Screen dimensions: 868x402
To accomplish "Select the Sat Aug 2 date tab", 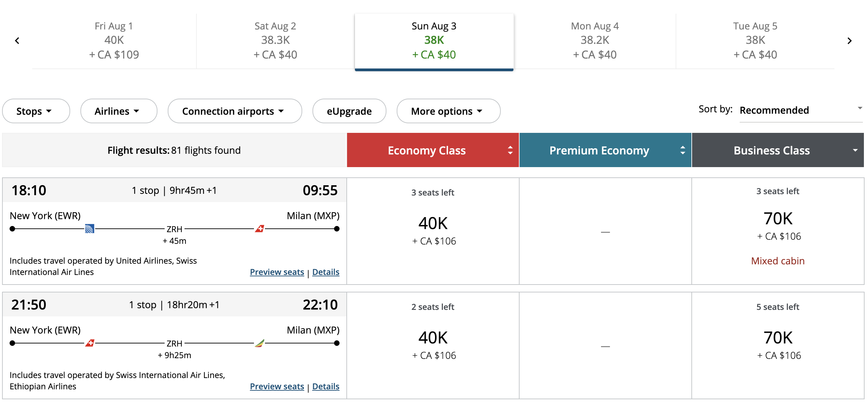I will click(x=276, y=41).
